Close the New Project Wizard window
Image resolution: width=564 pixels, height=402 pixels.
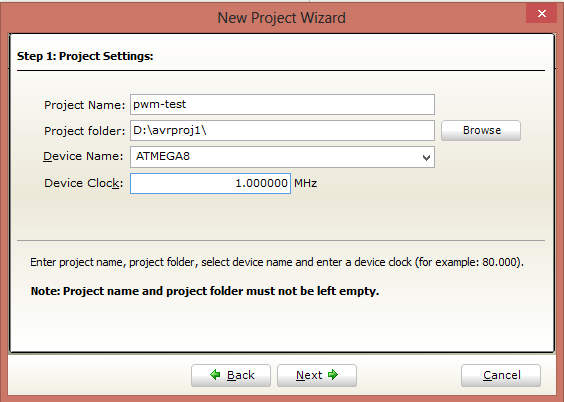(x=542, y=14)
